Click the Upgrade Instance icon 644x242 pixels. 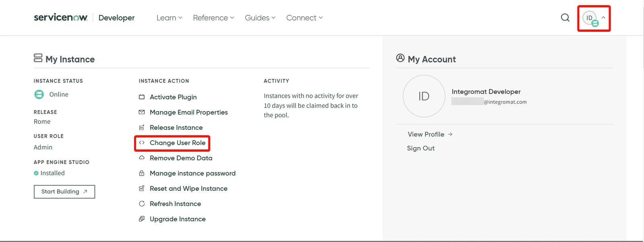(142, 219)
